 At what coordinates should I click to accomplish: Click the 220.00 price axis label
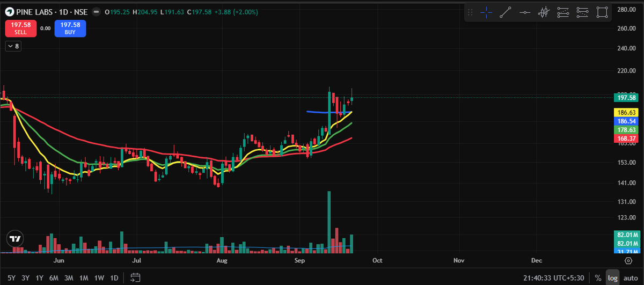[x=626, y=70]
